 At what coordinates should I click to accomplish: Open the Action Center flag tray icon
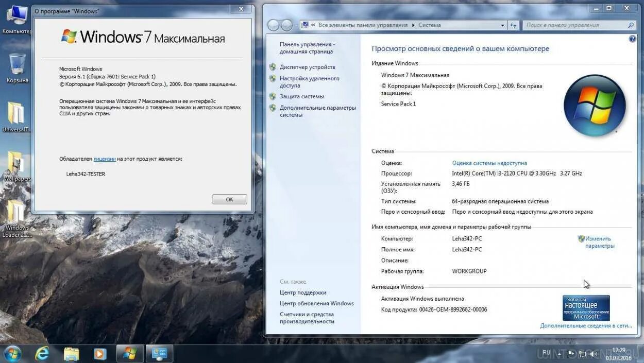coord(571,354)
